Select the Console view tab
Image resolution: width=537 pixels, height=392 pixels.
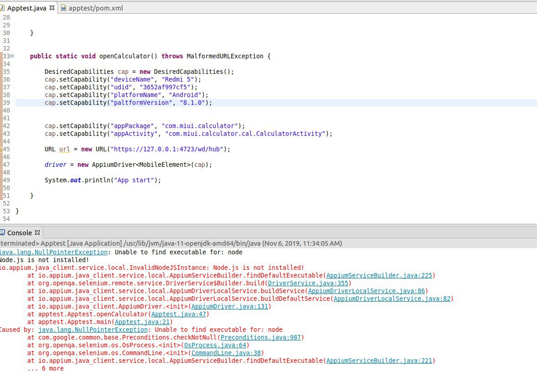pos(20,233)
